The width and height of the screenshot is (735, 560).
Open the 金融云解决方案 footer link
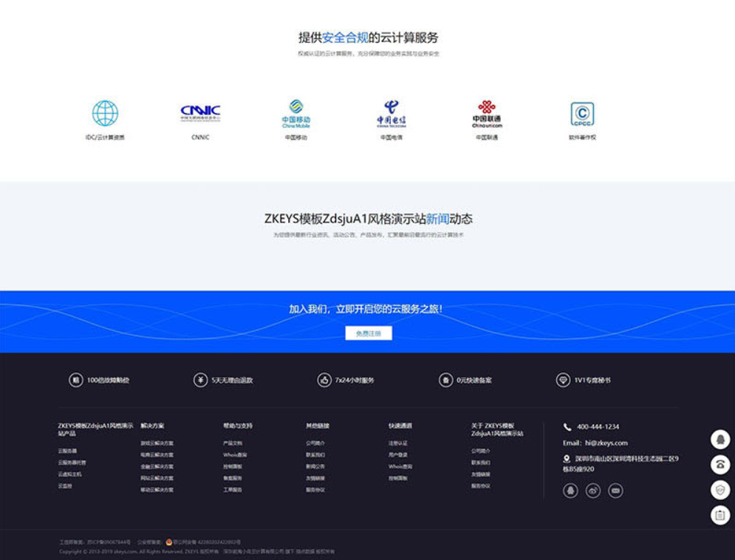157,467
